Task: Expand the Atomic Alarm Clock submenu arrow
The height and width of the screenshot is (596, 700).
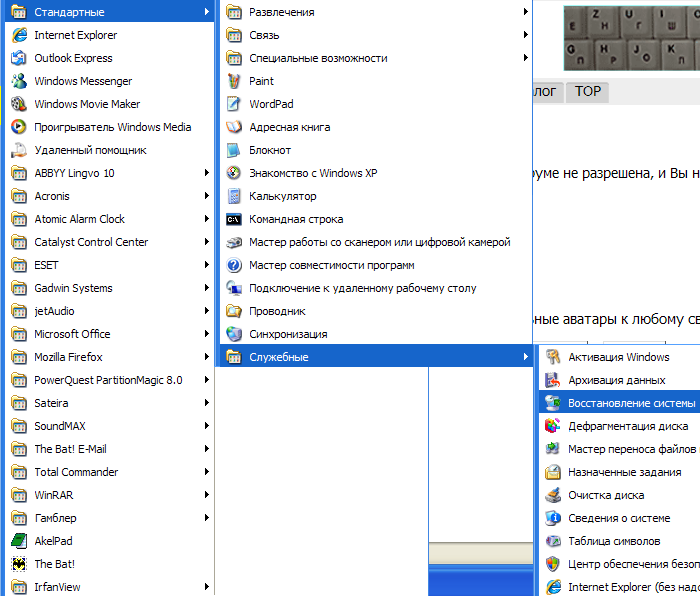Action: [207, 219]
